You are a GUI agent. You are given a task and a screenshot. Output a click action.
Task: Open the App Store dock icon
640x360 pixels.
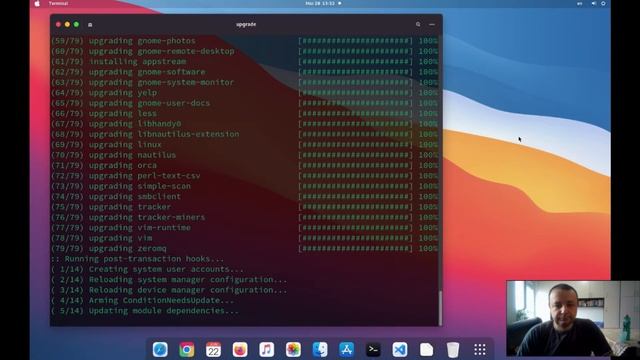pyautogui.click(x=347, y=350)
